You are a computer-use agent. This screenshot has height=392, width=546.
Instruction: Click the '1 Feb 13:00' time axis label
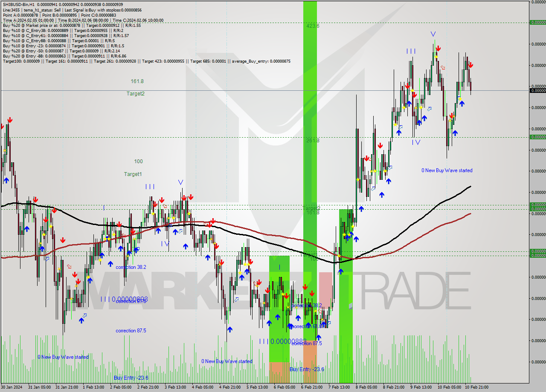[x=93, y=387]
